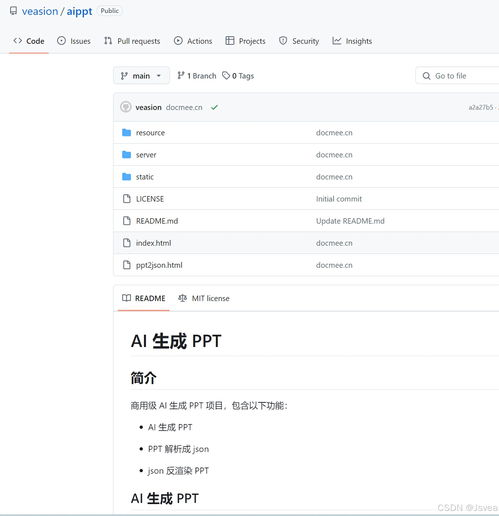Image resolution: width=499 pixels, height=516 pixels.
Task: Open the ppt2json.html file
Action: 159,265
